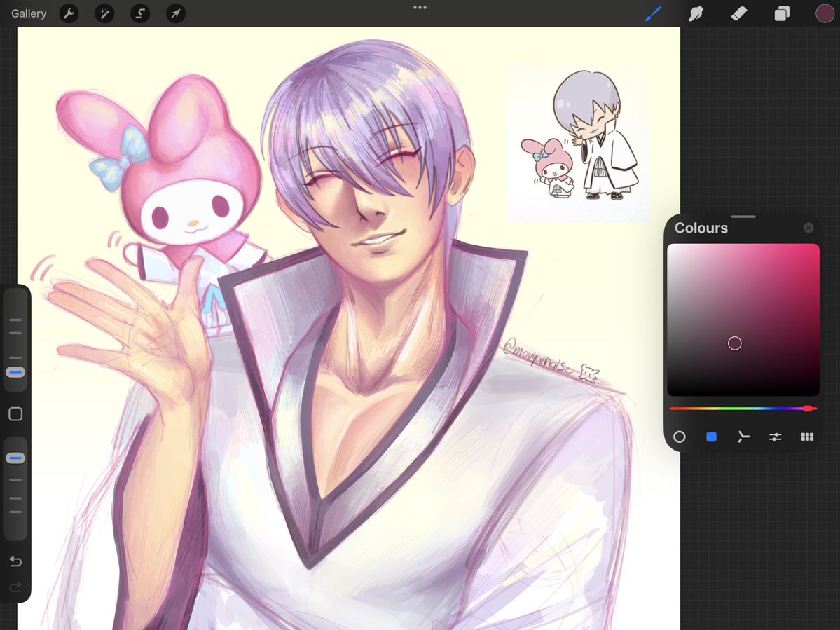Redo the last undone action
Screen dimensions: 840x630
click(x=15, y=587)
